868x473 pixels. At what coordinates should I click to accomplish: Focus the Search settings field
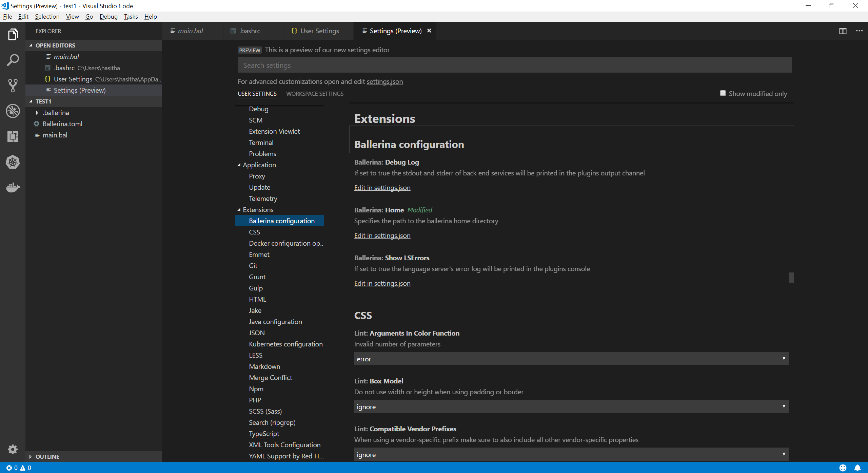coord(514,65)
